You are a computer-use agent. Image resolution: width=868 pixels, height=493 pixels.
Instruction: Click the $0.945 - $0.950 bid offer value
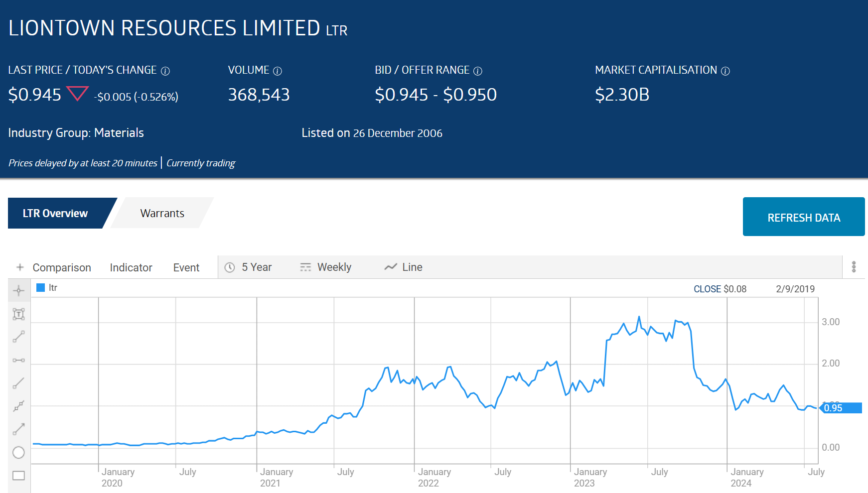tap(436, 95)
